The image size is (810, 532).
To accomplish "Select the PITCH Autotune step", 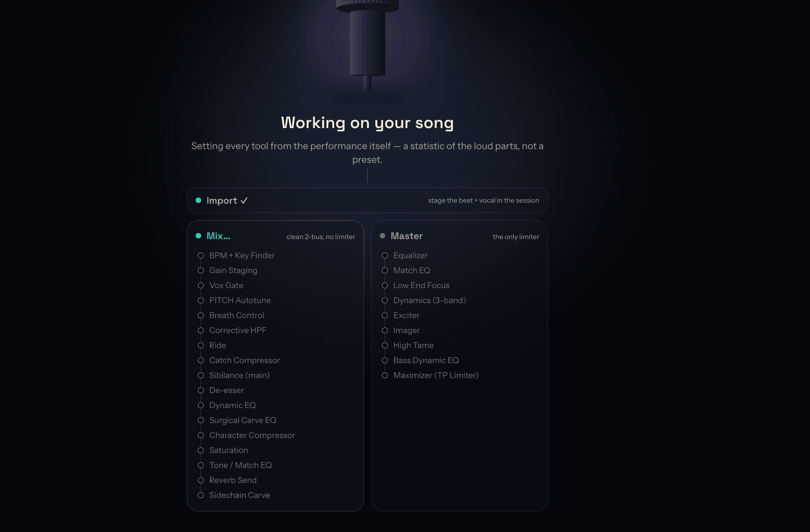I will (240, 300).
